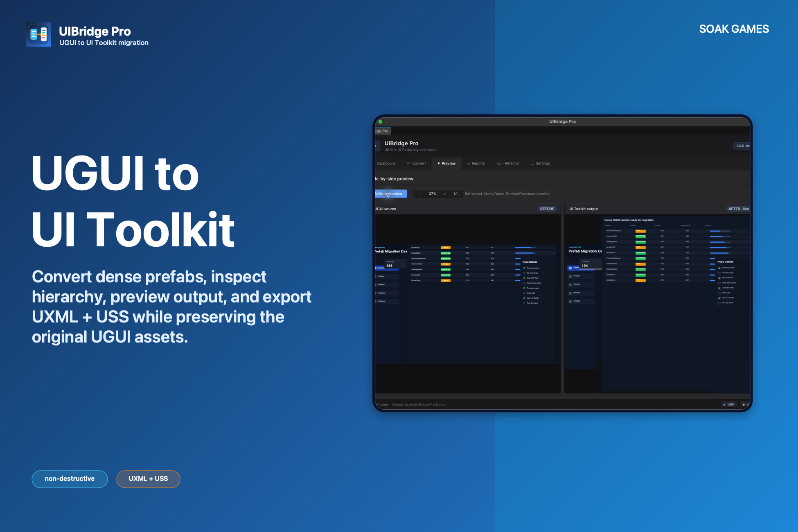The height and width of the screenshot is (532, 798).
Task: Click 'Output: Assets/UIBridgePro_Output' in status bar
Action: tap(419, 404)
